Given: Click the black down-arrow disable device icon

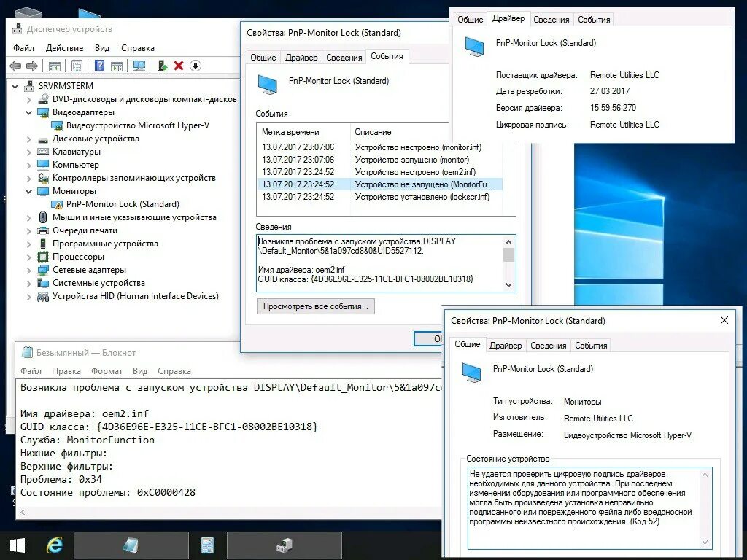Looking at the screenshot, I should 196,66.
